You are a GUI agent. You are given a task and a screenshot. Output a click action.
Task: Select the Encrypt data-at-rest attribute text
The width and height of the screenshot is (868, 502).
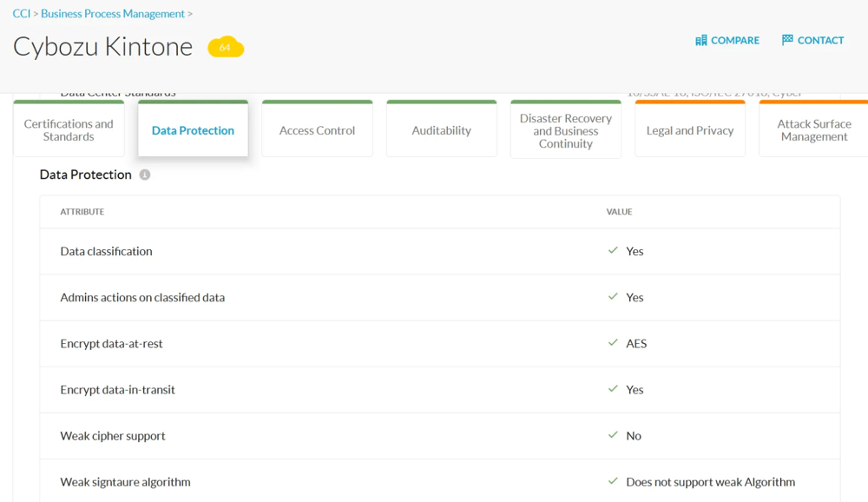(x=111, y=344)
